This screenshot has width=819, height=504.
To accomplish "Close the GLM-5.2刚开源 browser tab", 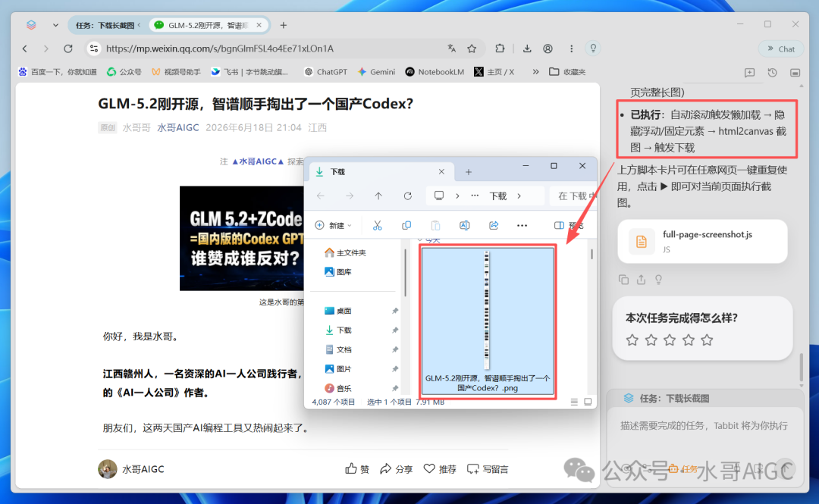I will tap(259, 25).
